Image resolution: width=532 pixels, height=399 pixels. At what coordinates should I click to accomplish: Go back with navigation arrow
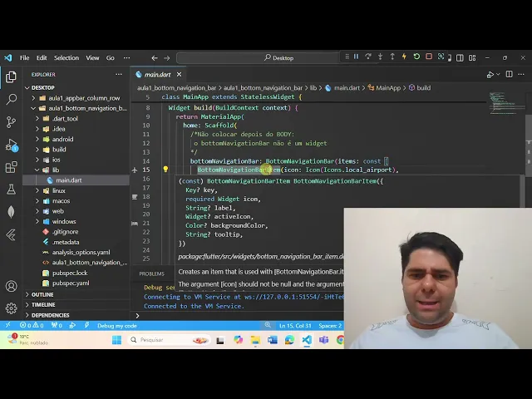155,58
